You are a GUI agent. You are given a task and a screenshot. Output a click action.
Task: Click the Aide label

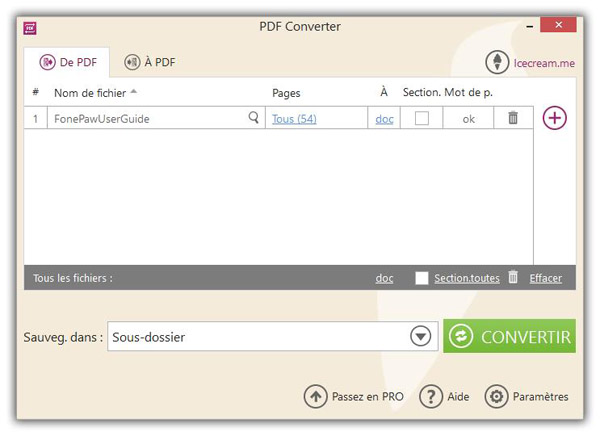458,397
